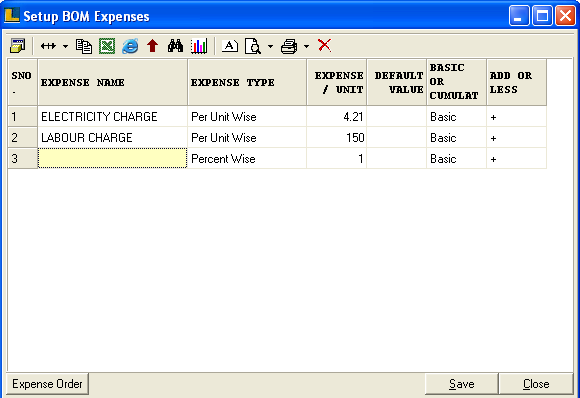Open the grid in Internet Explorer
Viewport: 580px width, 398px height.
click(130, 46)
